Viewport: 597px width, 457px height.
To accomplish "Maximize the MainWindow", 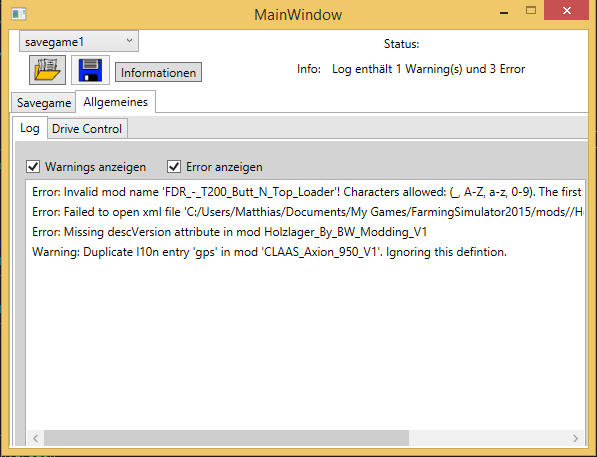I will pyautogui.click(x=531, y=11).
